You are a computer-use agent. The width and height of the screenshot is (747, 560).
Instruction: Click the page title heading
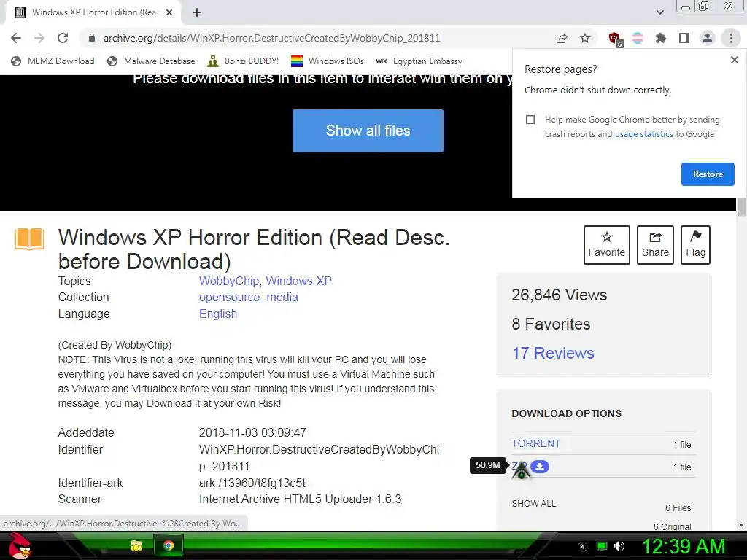tap(254, 249)
